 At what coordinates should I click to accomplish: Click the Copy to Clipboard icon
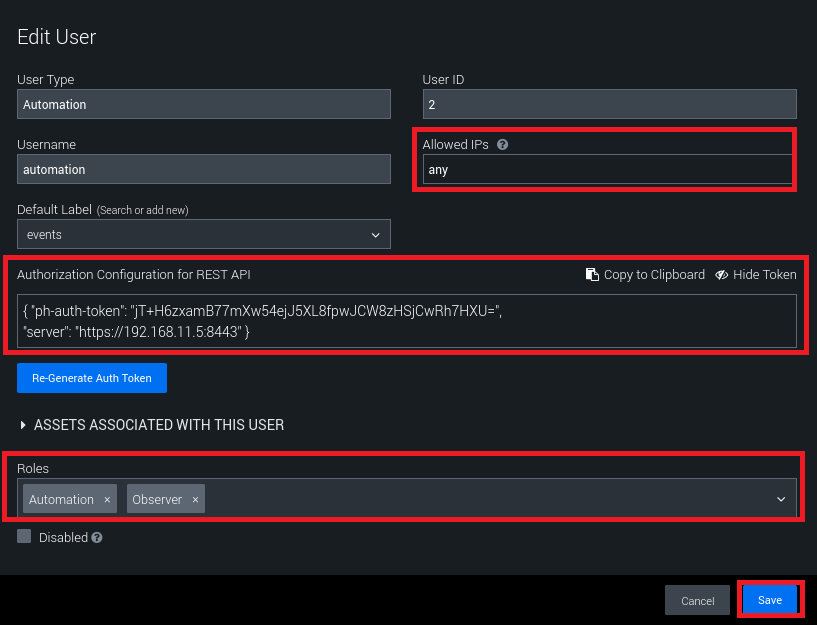pos(592,275)
